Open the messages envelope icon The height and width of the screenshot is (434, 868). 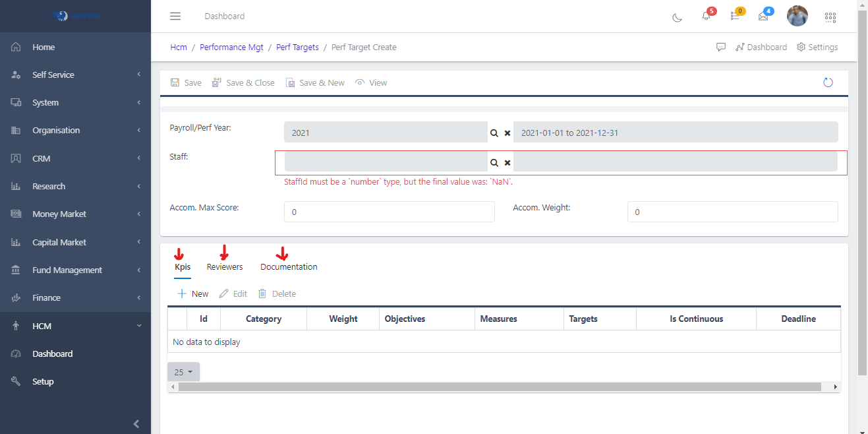763,16
